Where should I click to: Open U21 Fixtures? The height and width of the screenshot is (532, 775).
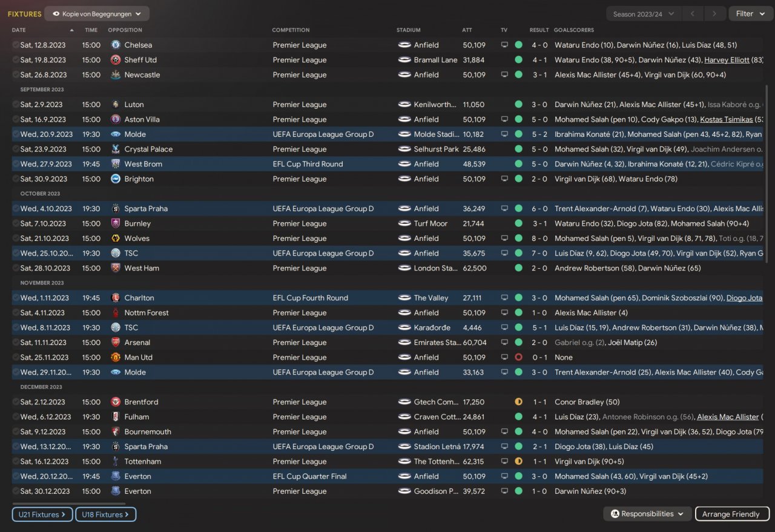pyautogui.click(x=42, y=514)
